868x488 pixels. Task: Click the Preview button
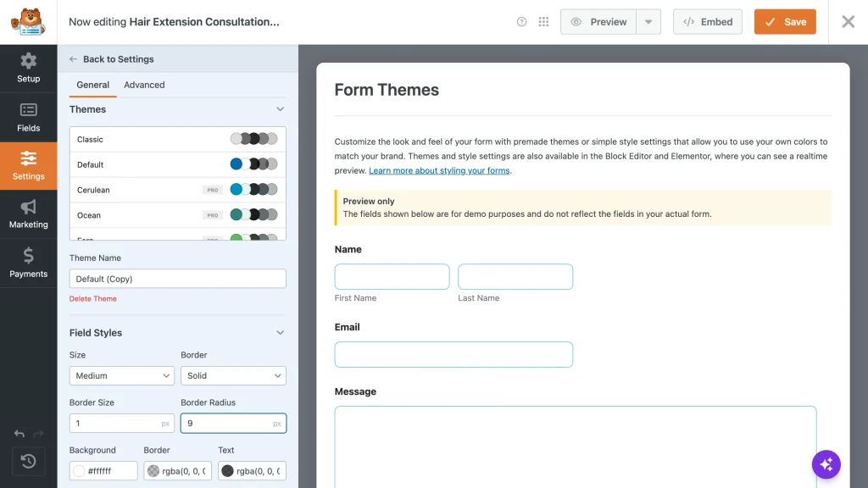pyautogui.click(x=598, y=21)
